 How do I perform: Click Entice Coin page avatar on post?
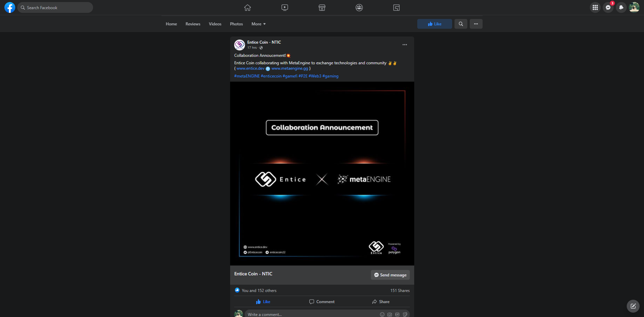(240, 45)
